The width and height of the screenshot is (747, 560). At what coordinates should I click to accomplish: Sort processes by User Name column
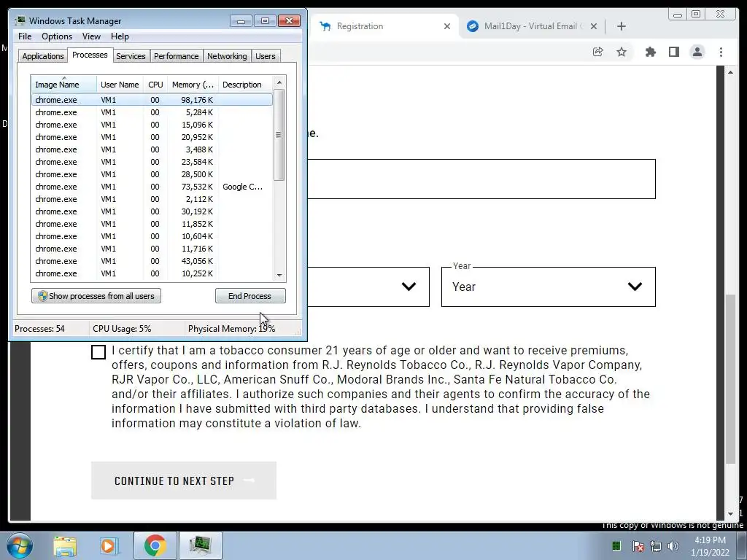(120, 85)
